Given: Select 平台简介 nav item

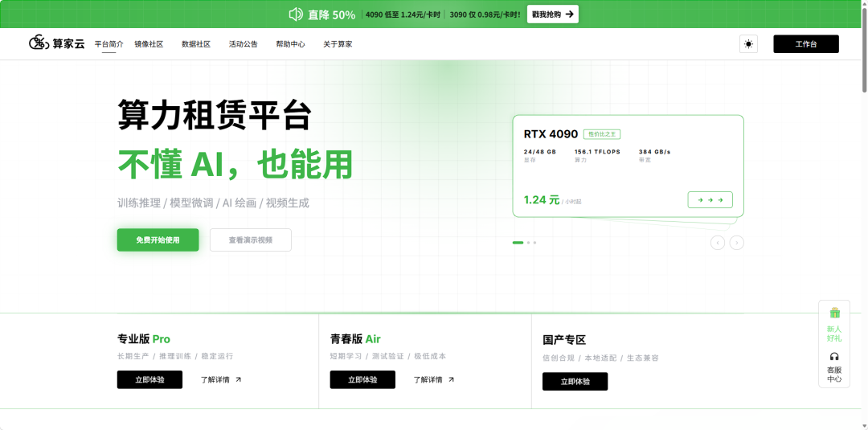Looking at the screenshot, I should coord(108,44).
